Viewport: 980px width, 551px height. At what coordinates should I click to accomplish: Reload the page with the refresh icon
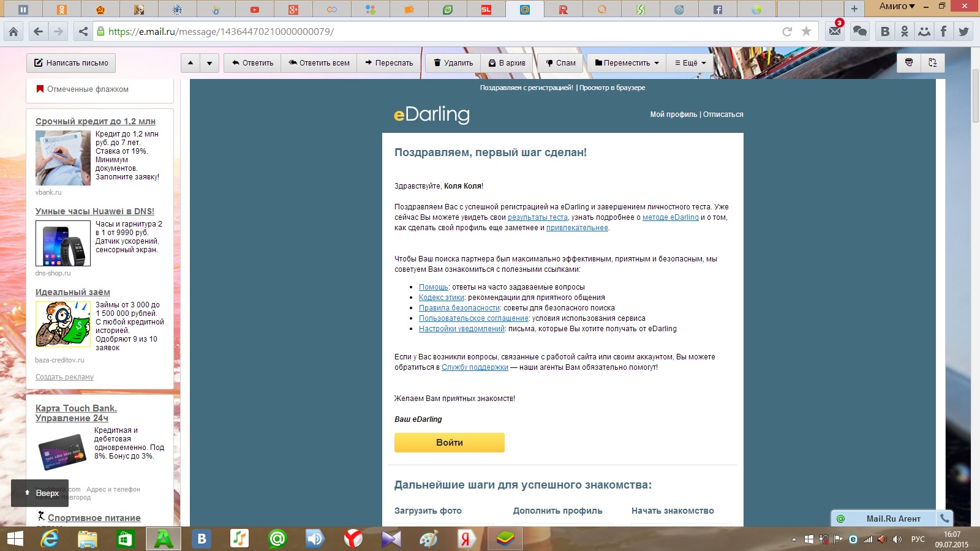coord(787,32)
